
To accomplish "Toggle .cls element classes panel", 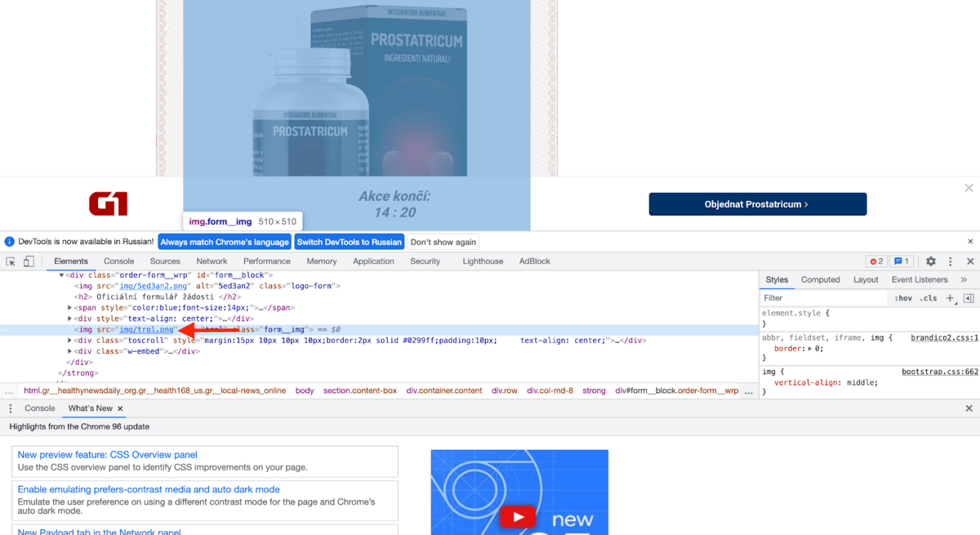I will [x=929, y=298].
